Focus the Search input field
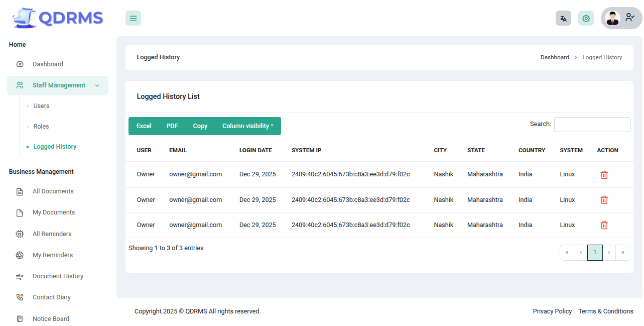 (592, 125)
